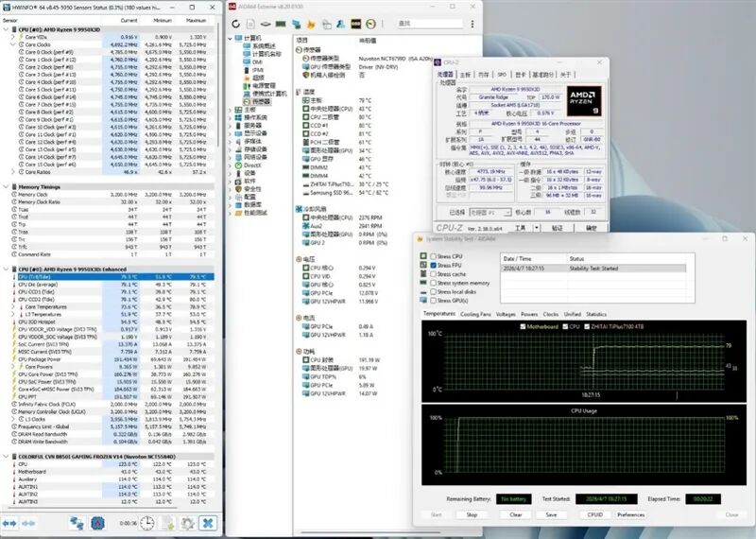This screenshot has width=756, height=539.
Task: Uncheck Stress FPU checkbox
Action: pos(433,266)
